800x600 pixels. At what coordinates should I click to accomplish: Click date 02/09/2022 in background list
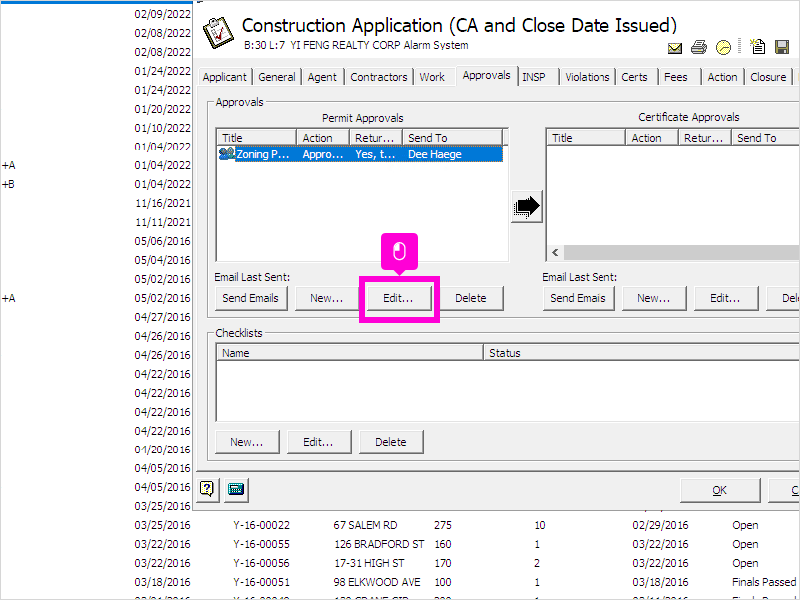pyautogui.click(x=163, y=14)
